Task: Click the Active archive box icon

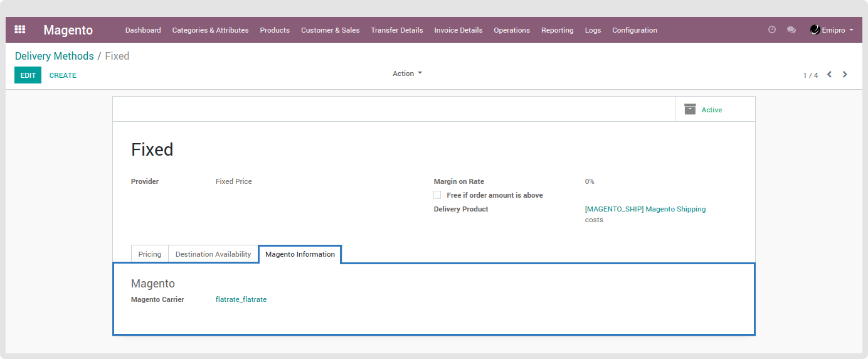Action: click(690, 109)
